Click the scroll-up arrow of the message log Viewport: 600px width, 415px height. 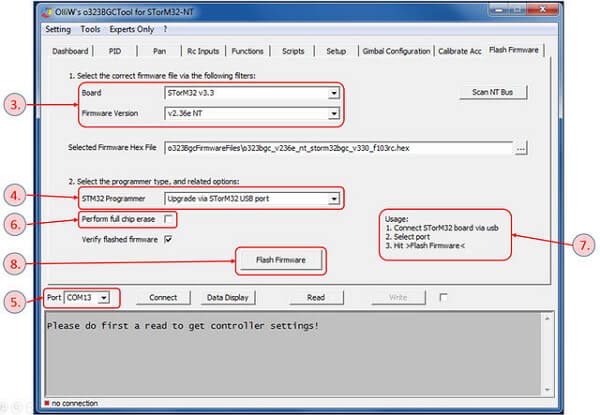(547, 318)
